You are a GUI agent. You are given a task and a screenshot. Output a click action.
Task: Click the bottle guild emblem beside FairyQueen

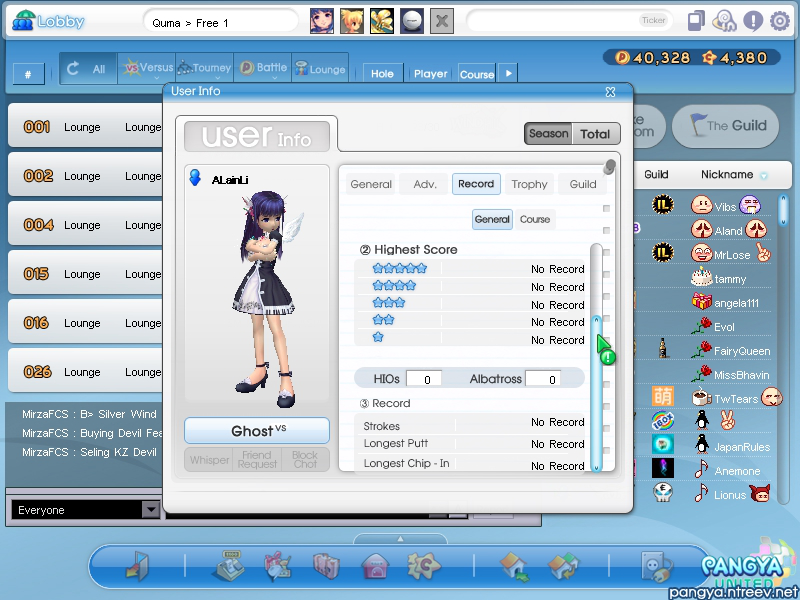pos(662,348)
